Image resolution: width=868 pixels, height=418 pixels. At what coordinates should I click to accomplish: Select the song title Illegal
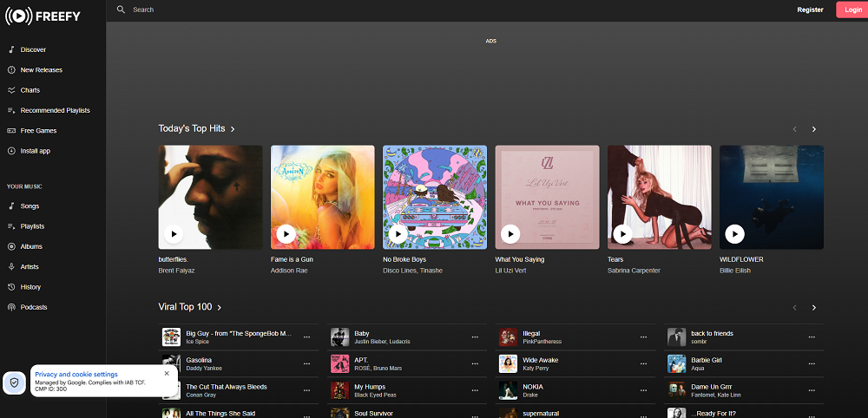531,333
